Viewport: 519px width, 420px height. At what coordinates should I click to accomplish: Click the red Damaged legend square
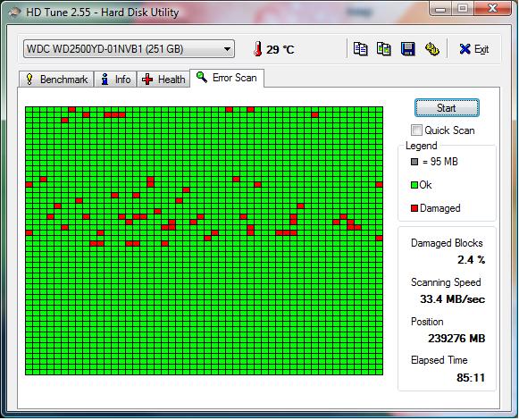click(x=414, y=208)
